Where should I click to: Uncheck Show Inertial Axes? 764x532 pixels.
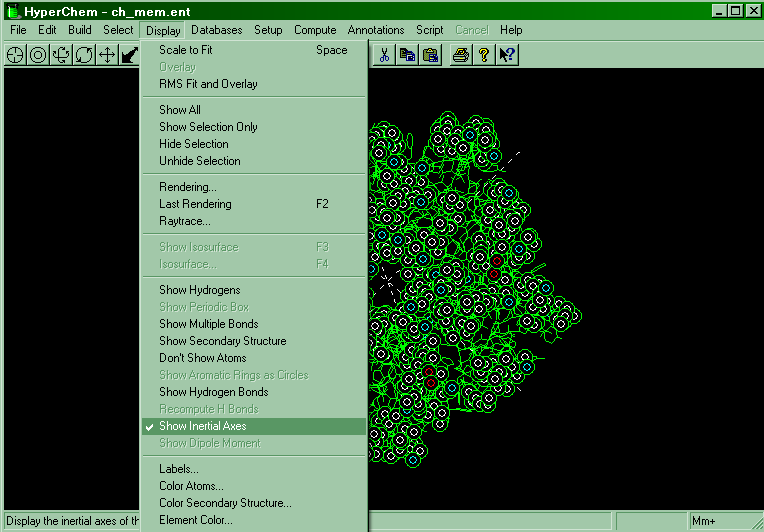pos(254,426)
